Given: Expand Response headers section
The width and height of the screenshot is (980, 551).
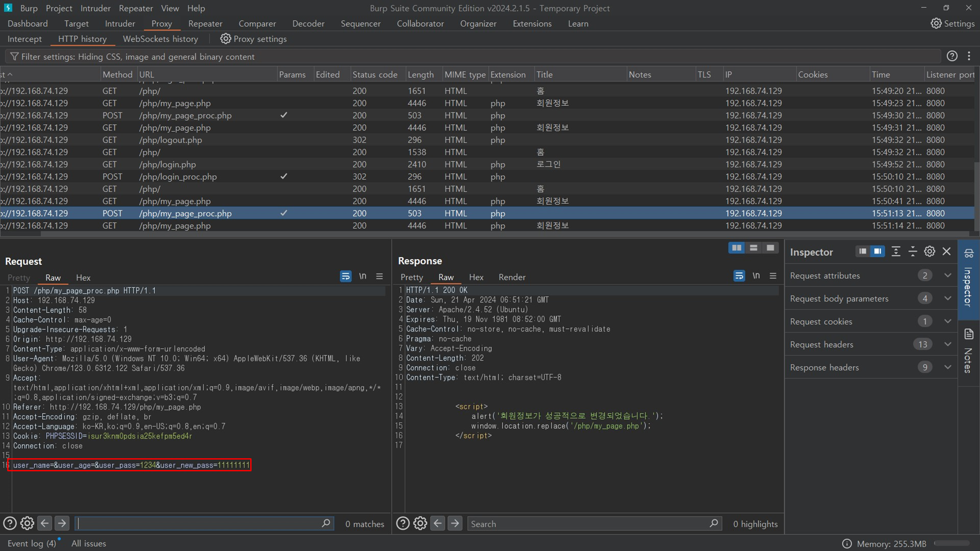Looking at the screenshot, I should (871, 367).
